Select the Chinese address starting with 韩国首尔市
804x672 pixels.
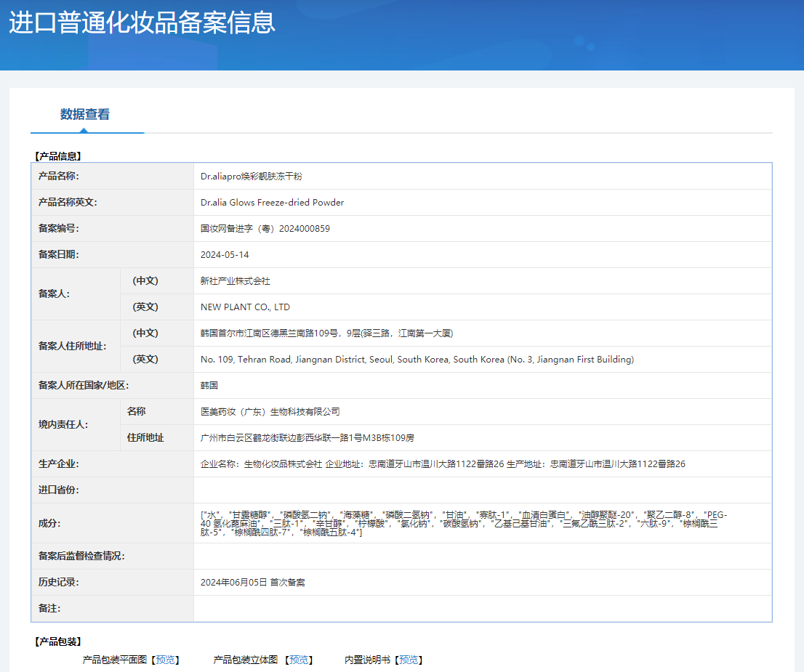[326, 333]
